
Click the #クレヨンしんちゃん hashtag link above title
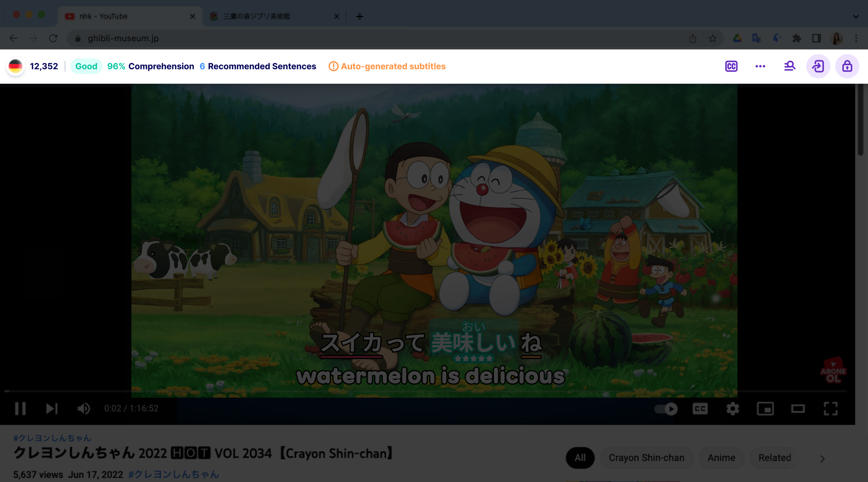point(52,438)
